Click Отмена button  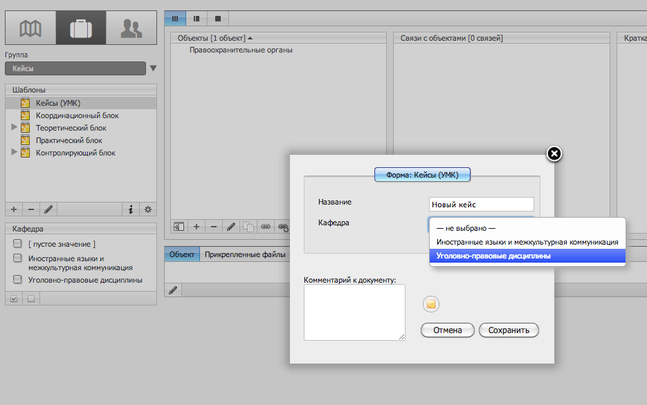447,330
